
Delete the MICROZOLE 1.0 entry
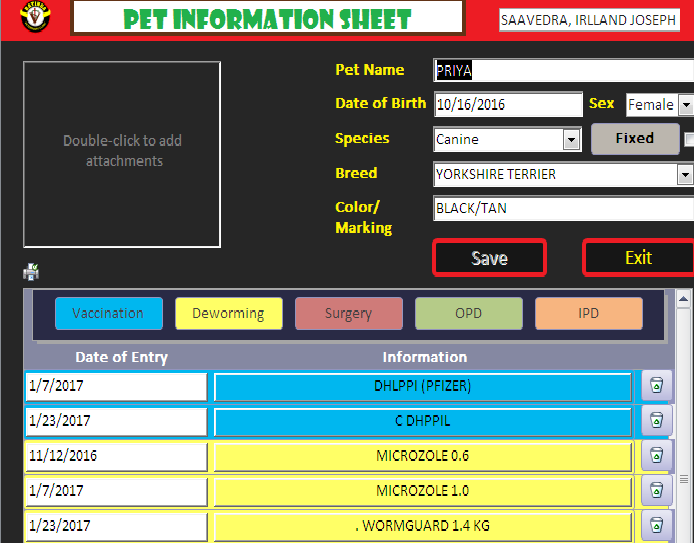[656, 491]
